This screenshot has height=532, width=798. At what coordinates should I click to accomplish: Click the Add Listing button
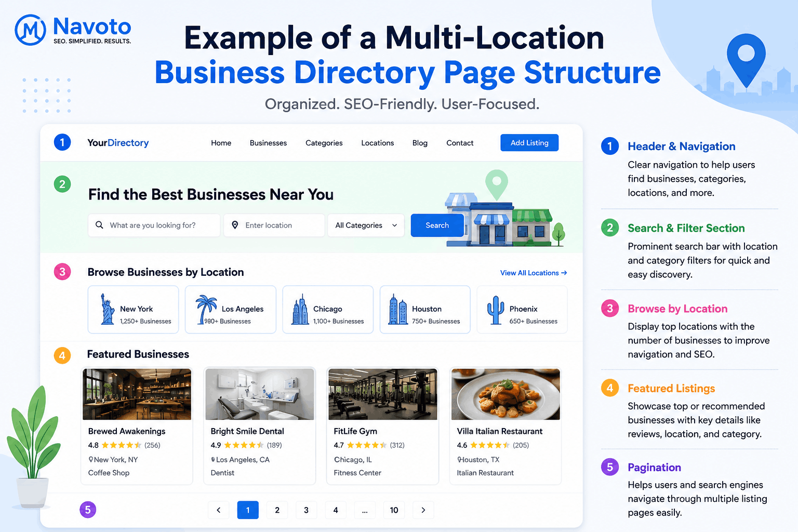(x=529, y=143)
